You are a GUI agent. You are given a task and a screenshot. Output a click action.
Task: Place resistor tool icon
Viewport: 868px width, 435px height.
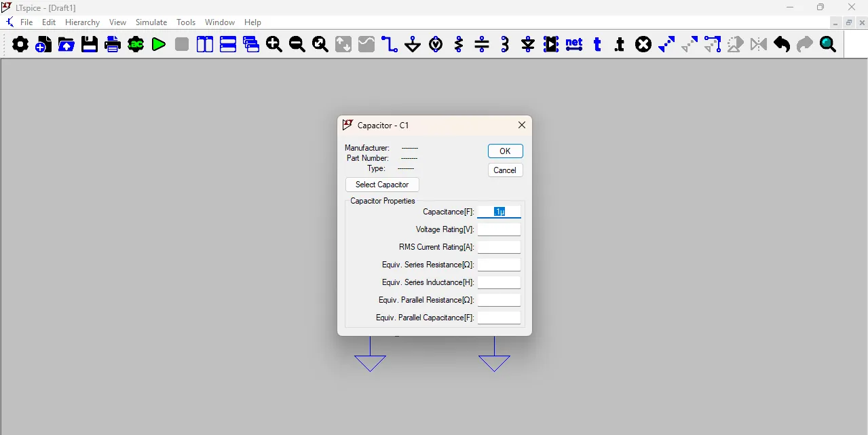click(x=459, y=45)
